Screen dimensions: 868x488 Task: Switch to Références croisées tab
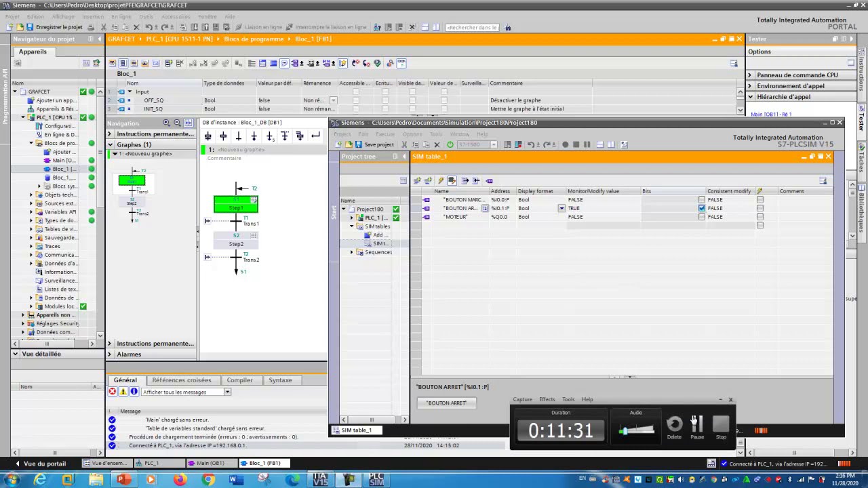click(182, 380)
